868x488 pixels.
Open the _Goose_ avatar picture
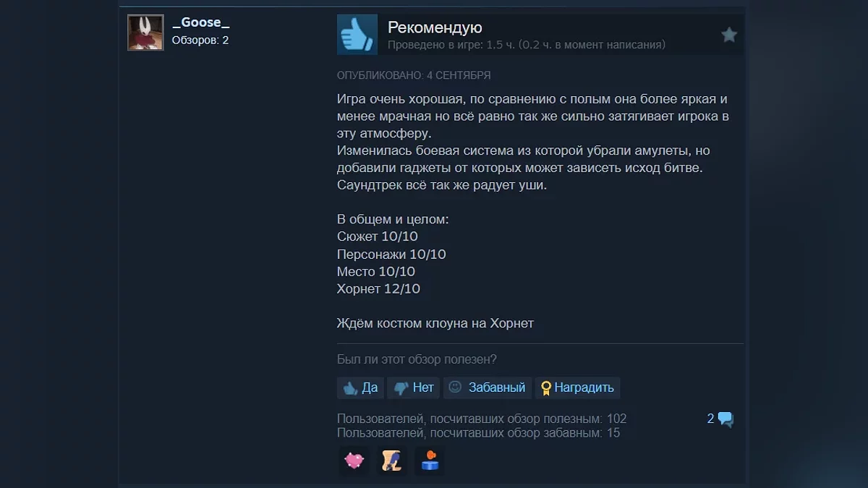tap(145, 33)
